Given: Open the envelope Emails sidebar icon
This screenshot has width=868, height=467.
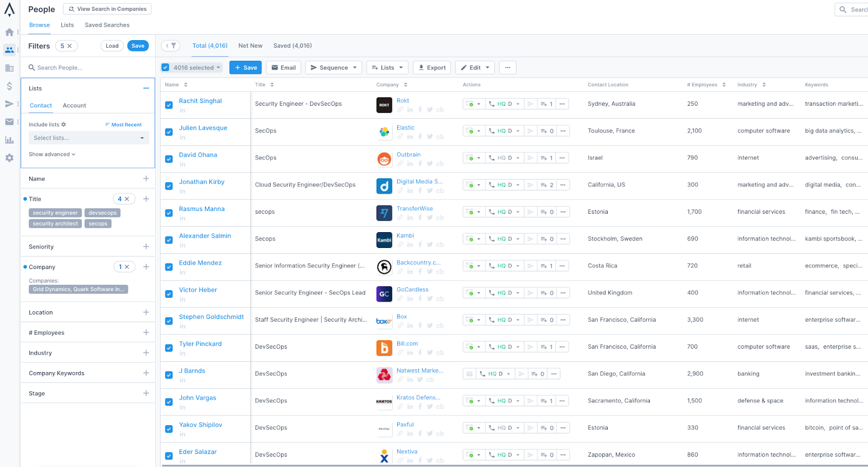Looking at the screenshot, I should 9,121.
